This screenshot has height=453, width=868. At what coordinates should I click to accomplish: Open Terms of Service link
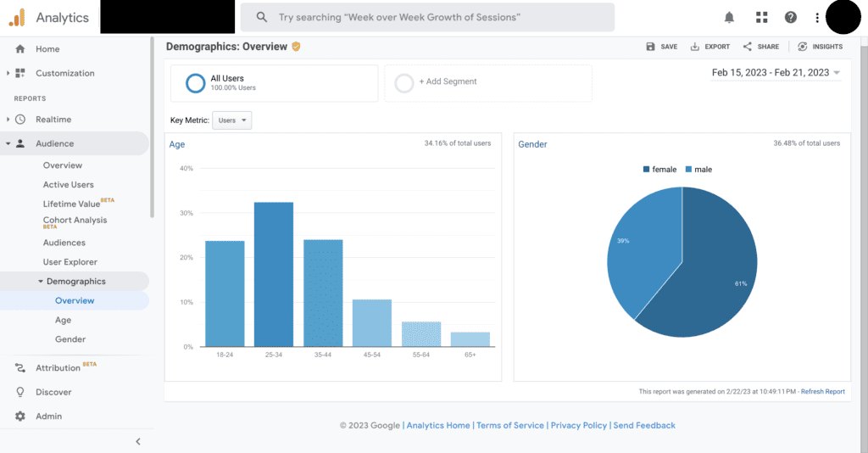pos(510,425)
